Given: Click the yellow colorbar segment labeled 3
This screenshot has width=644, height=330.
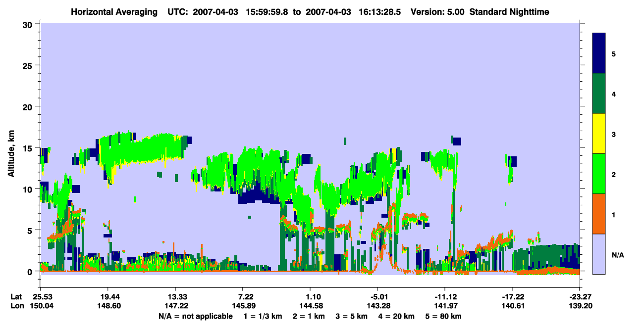Looking at the screenshot, I should click(598, 134).
